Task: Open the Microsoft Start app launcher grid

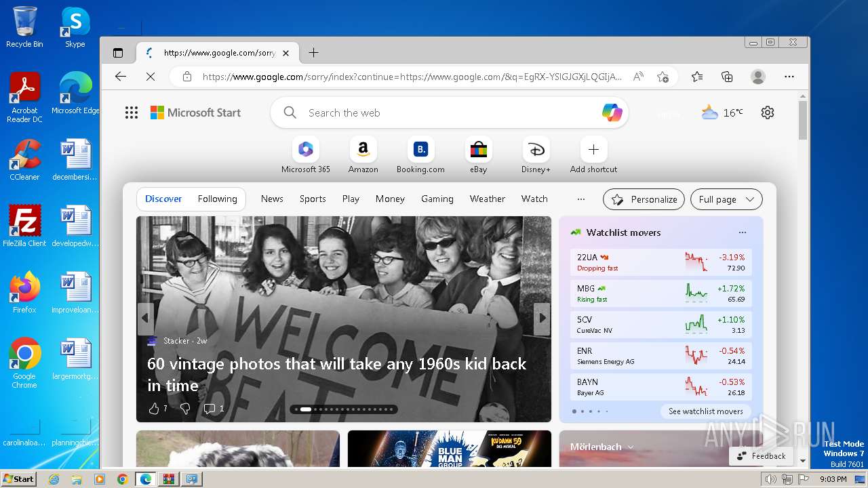Action: pos(132,113)
